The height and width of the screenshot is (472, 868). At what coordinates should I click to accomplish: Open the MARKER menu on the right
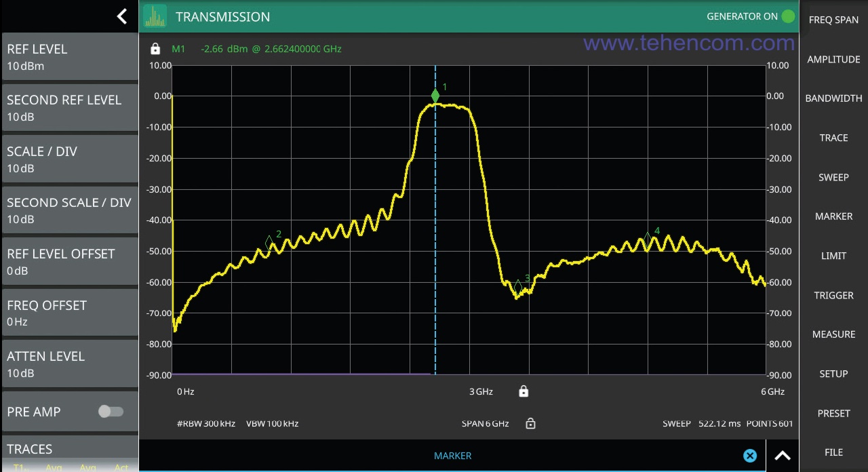click(x=833, y=216)
